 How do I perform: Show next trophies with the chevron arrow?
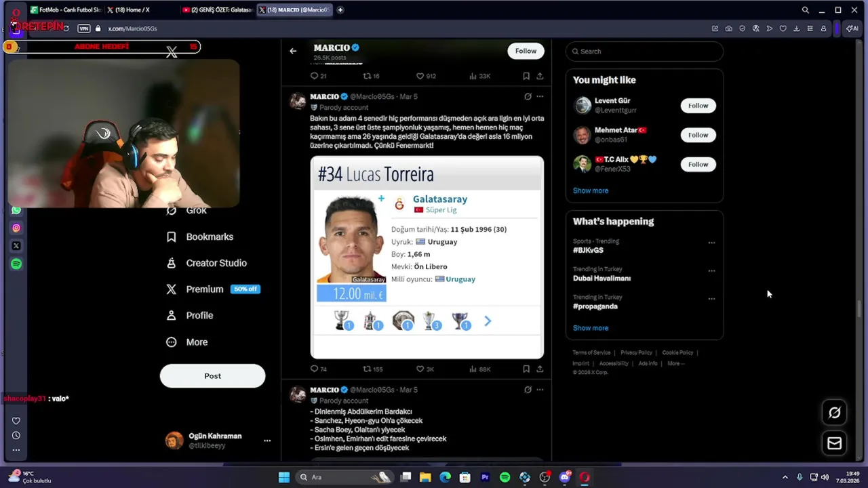pyautogui.click(x=487, y=321)
